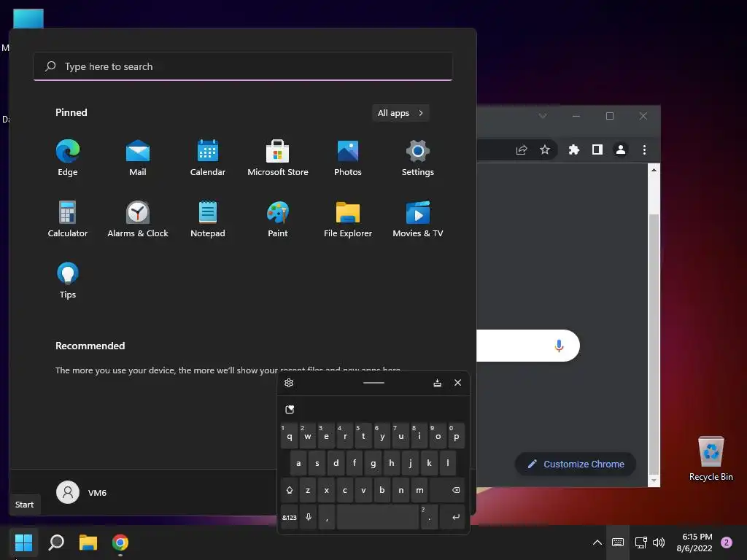Tap the m key on touch keyboard
This screenshot has width=747, height=560.
coord(419,490)
